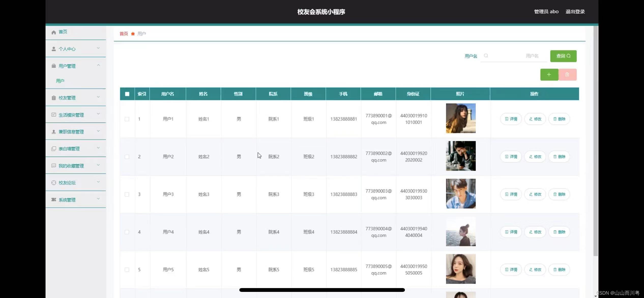
Task: Toggle the select-all checkbox in table header
Action: (x=127, y=94)
